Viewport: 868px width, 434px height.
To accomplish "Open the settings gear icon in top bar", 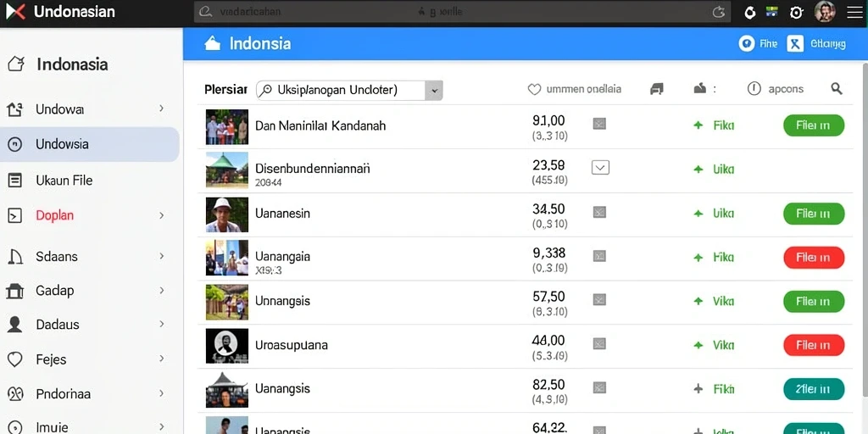I will point(796,13).
